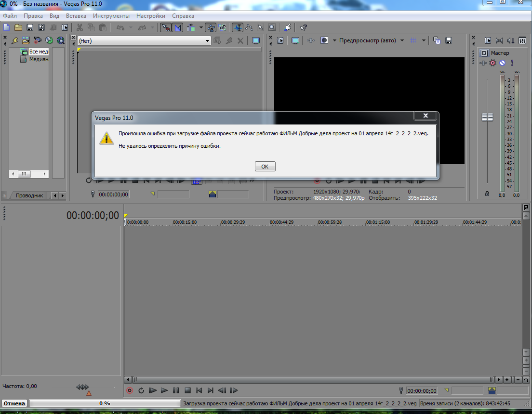Open Предпросмотр (авто) quality dropdown
The image size is (532, 414).
pos(402,40)
